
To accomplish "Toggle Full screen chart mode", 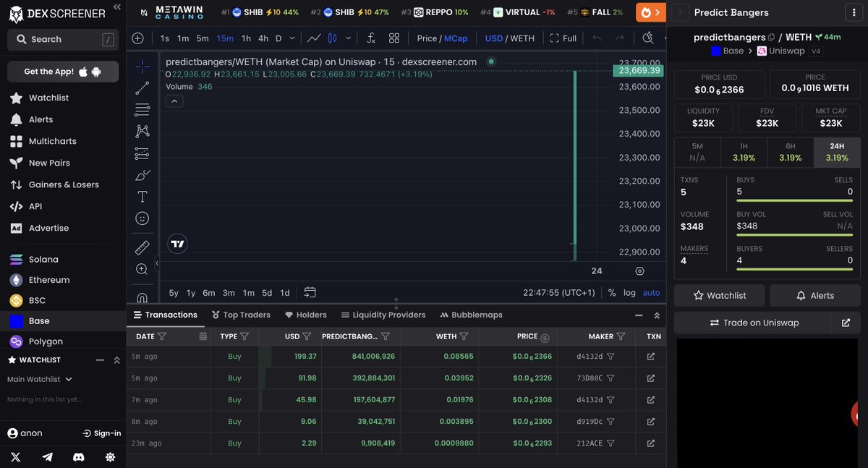I will click(x=563, y=38).
